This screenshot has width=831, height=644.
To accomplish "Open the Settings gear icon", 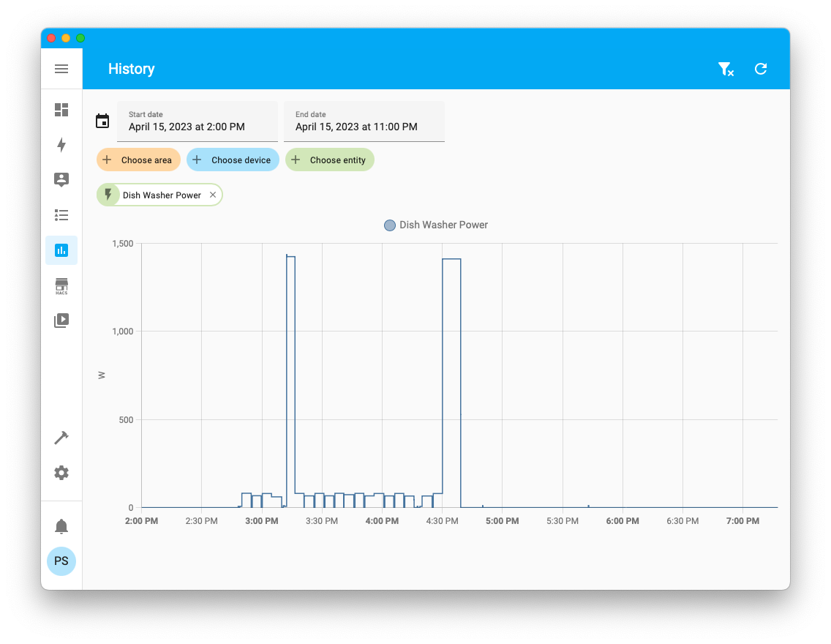I will 61,473.
